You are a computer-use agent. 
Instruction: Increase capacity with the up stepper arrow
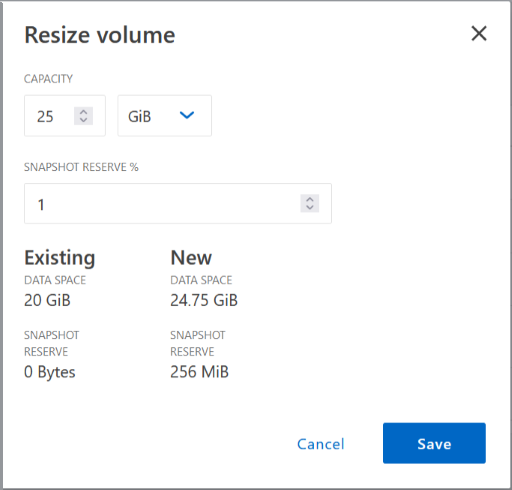tap(83, 112)
